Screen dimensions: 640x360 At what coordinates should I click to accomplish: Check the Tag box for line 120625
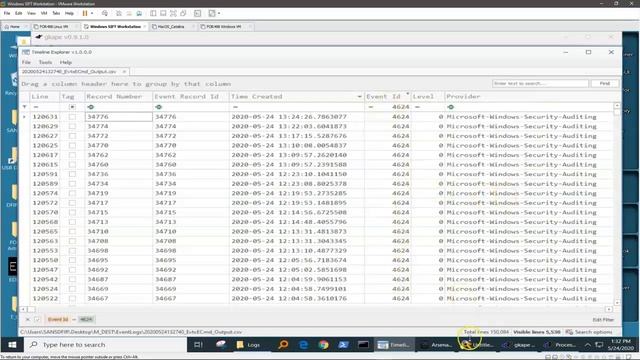[72, 145]
